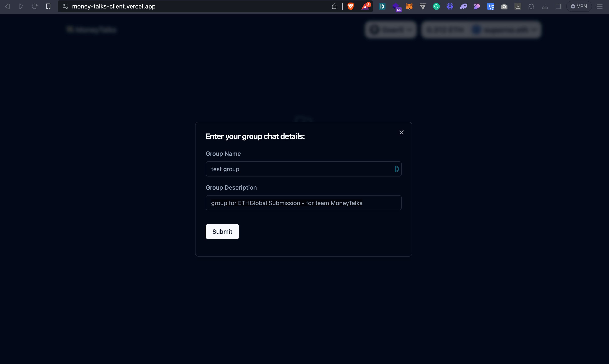Image resolution: width=609 pixels, height=364 pixels.
Task: Open the blue starburst extension icon
Action: (450, 6)
